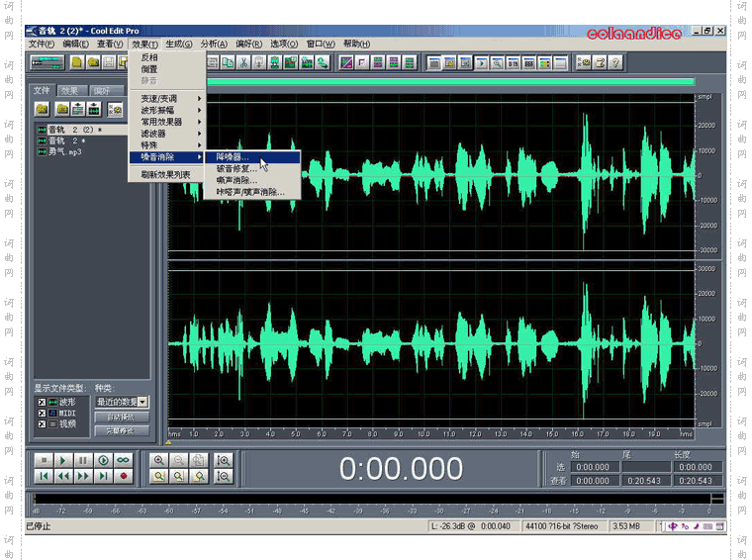This screenshot has height=560, width=752.
Task: Expand the 变速/变调 submenu
Action: [x=168, y=98]
